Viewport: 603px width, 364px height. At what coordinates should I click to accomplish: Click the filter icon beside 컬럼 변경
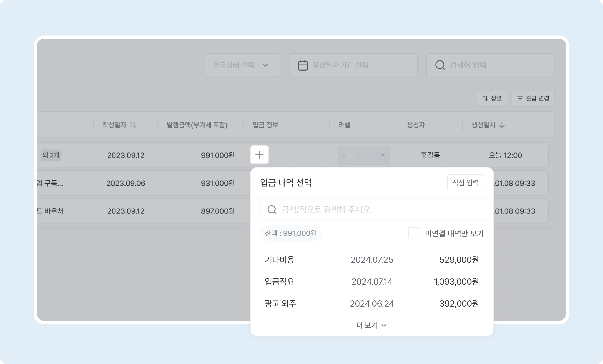pos(520,99)
